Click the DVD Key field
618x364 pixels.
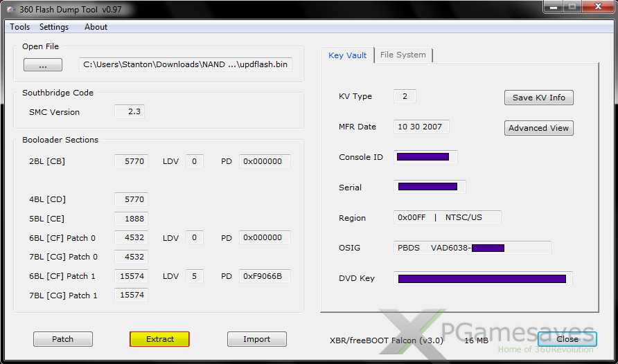pyautogui.click(x=482, y=278)
